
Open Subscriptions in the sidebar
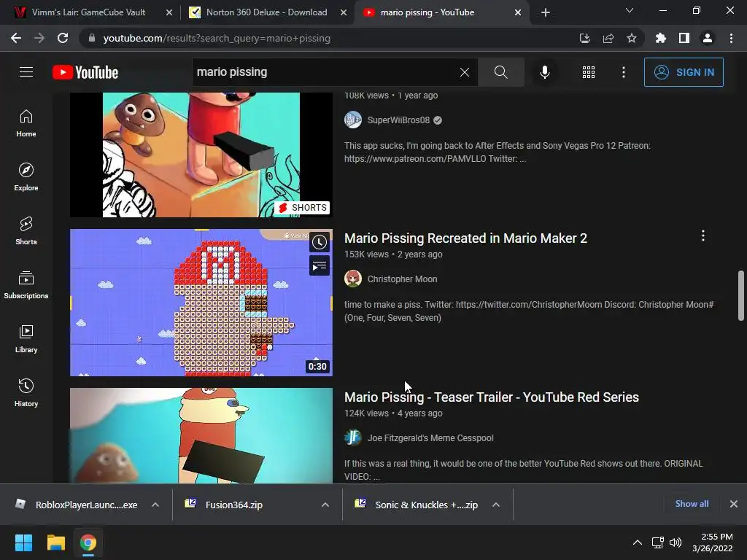(26, 285)
